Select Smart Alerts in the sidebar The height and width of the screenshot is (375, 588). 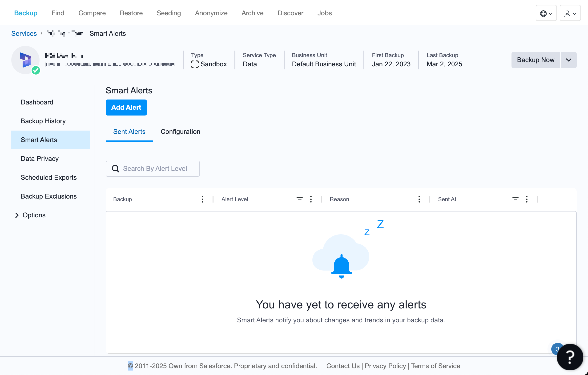(x=51, y=140)
